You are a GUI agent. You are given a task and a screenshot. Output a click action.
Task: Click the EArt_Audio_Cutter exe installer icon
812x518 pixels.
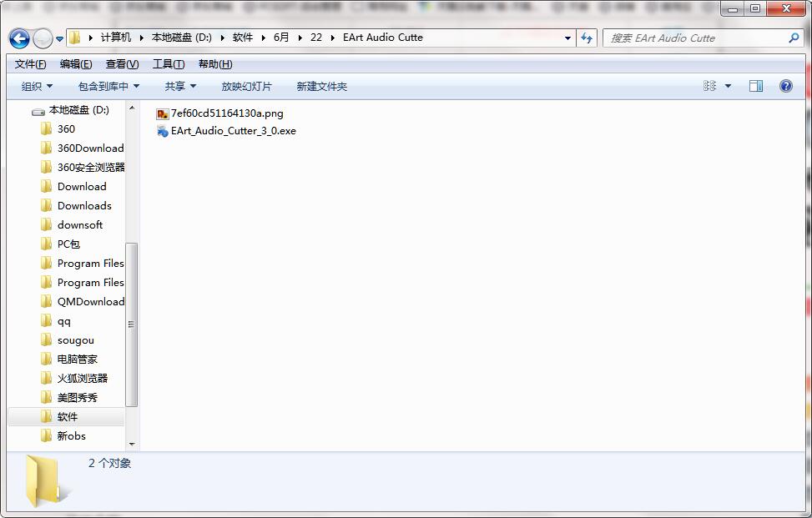click(162, 132)
